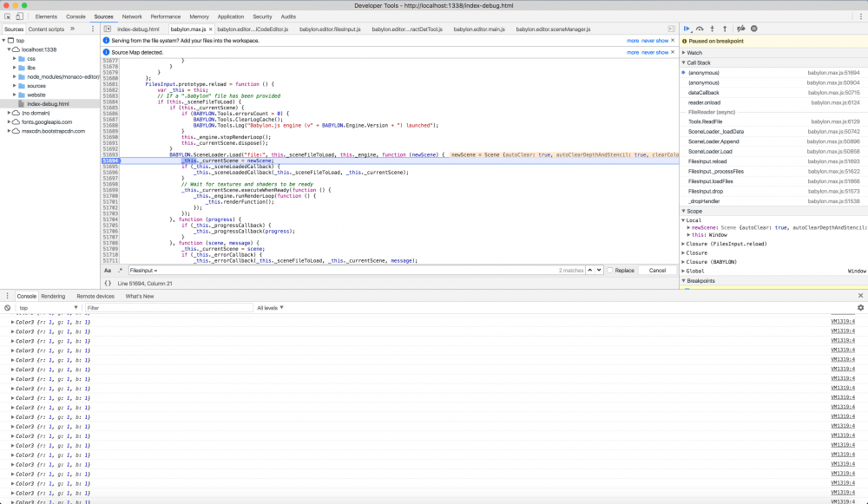Viewport: 868px width, 504px height.
Task: Open the 'All levels' log filter dropdown
Action: point(270,308)
